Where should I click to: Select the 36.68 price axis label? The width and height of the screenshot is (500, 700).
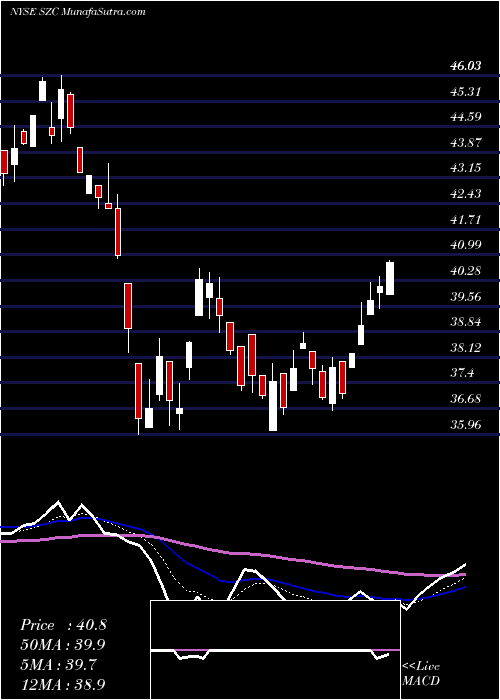(x=466, y=399)
